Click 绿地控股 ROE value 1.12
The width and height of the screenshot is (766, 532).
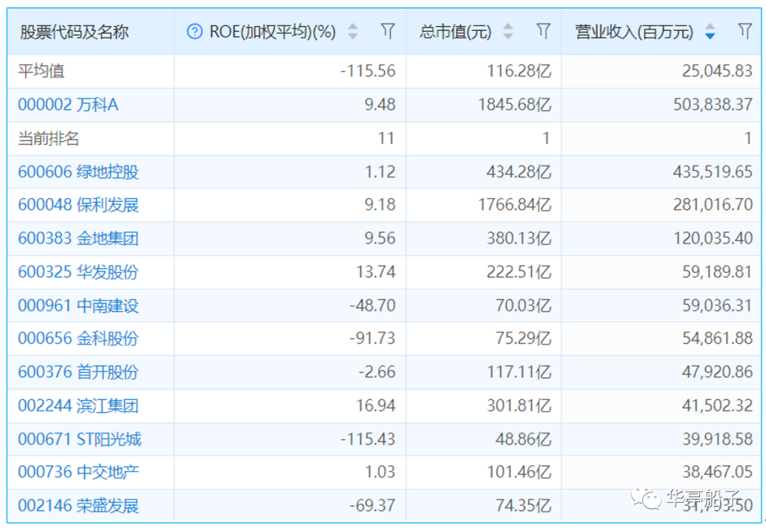(x=380, y=172)
